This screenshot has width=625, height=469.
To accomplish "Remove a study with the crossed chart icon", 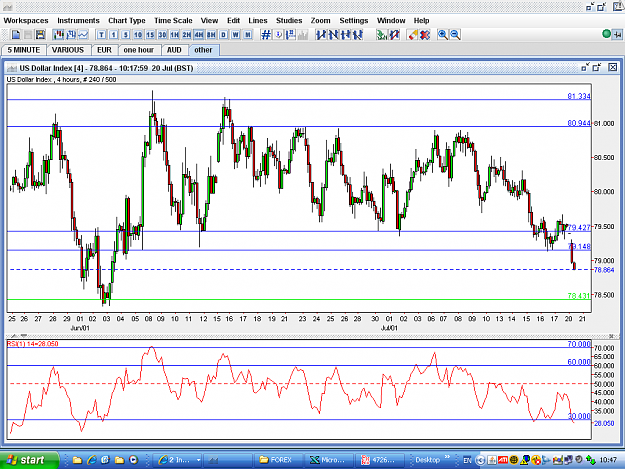I will [x=394, y=35].
